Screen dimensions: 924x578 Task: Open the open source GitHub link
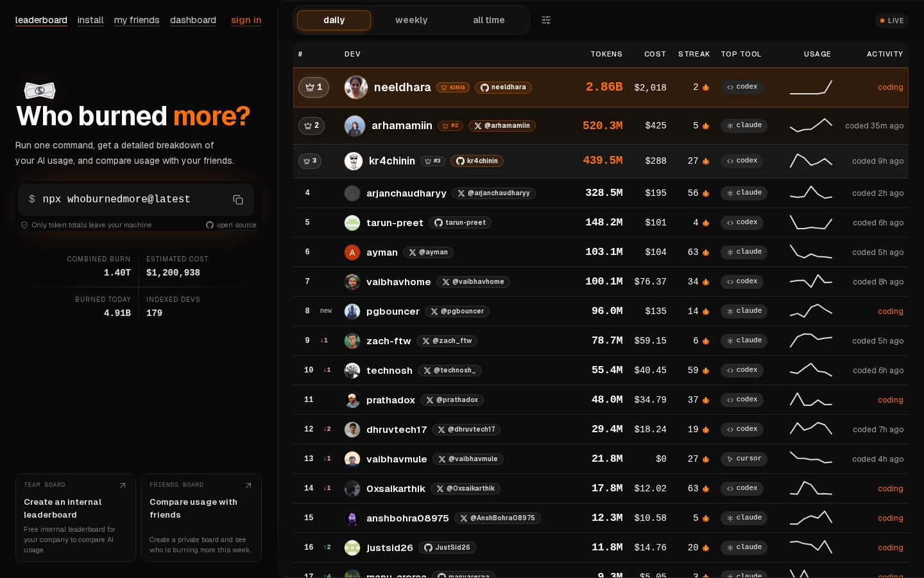click(231, 225)
